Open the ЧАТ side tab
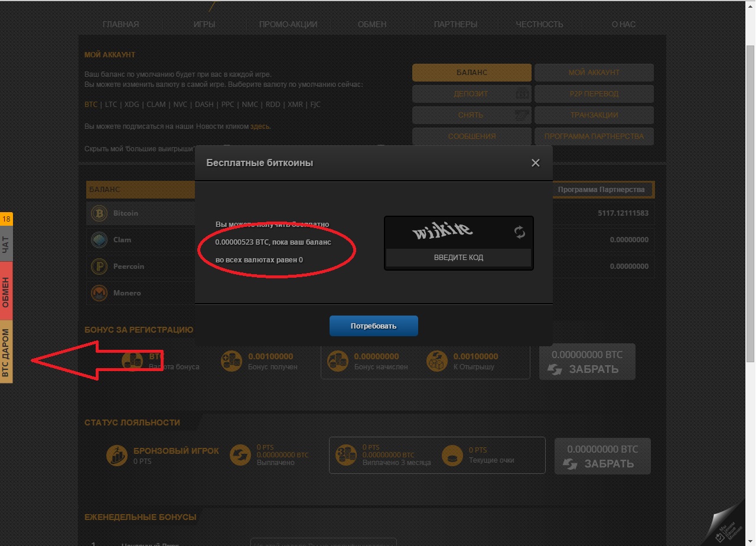This screenshot has height=546, width=756. click(6, 244)
